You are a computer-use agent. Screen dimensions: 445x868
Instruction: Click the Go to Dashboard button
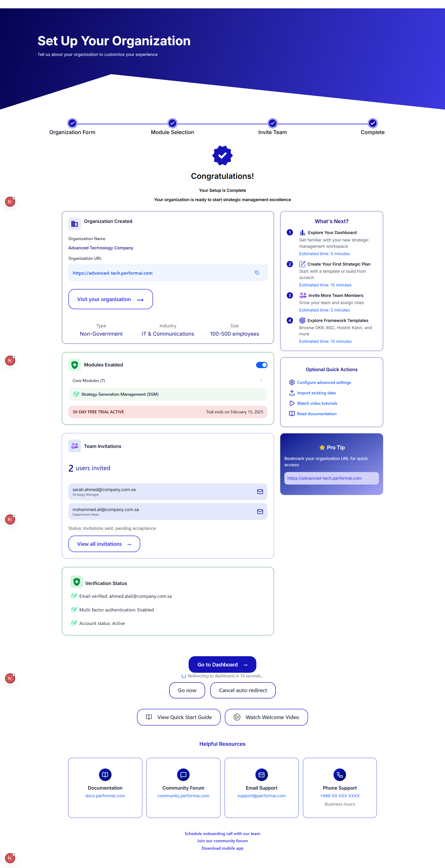(222, 665)
